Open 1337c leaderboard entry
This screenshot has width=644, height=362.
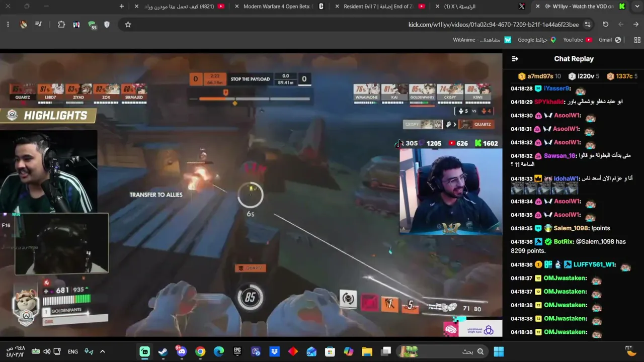(x=622, y=76)
